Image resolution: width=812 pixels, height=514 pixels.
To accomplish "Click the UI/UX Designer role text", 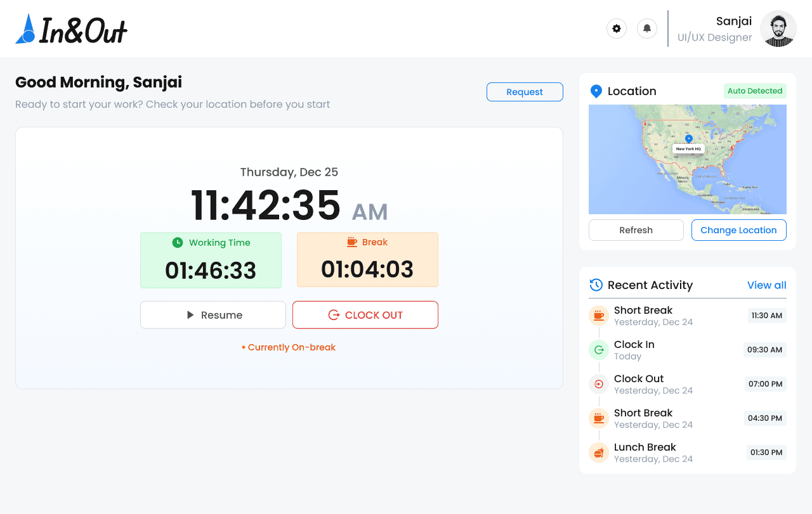I will point(715,37).
